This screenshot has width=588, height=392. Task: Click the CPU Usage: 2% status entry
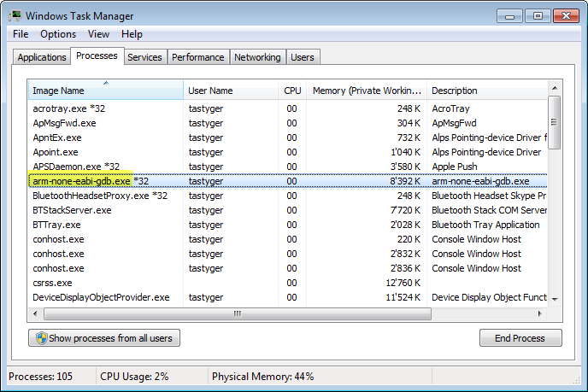[134, 377]
